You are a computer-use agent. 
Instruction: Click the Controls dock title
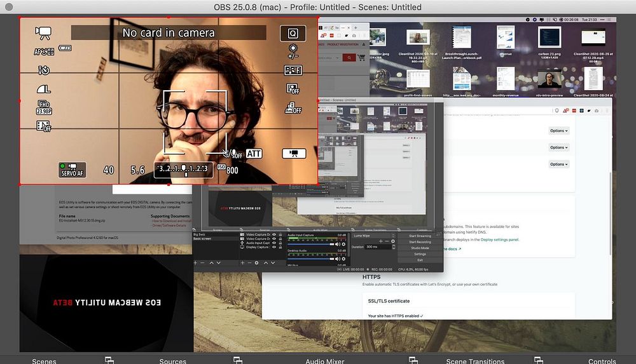(x=602, y=361)
